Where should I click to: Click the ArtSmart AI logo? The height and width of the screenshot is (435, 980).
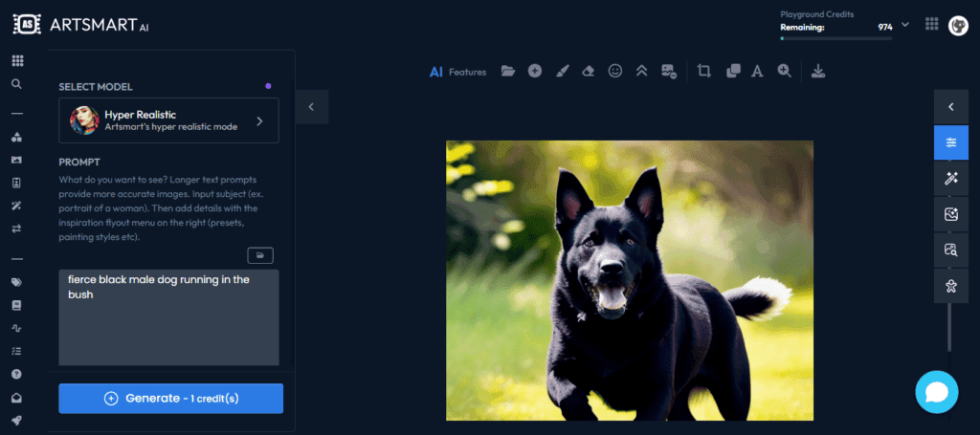[81, 25]
